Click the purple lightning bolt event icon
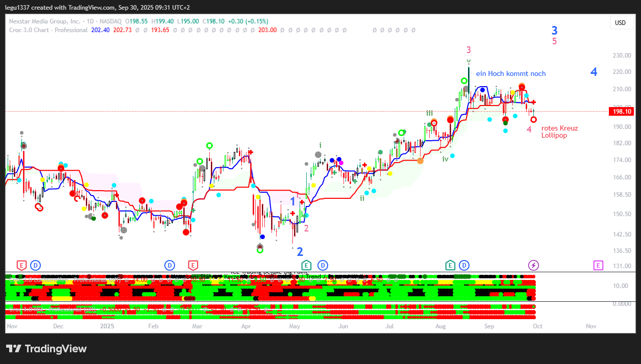Viewport: 641px width, 364px height. pos(533,265)
